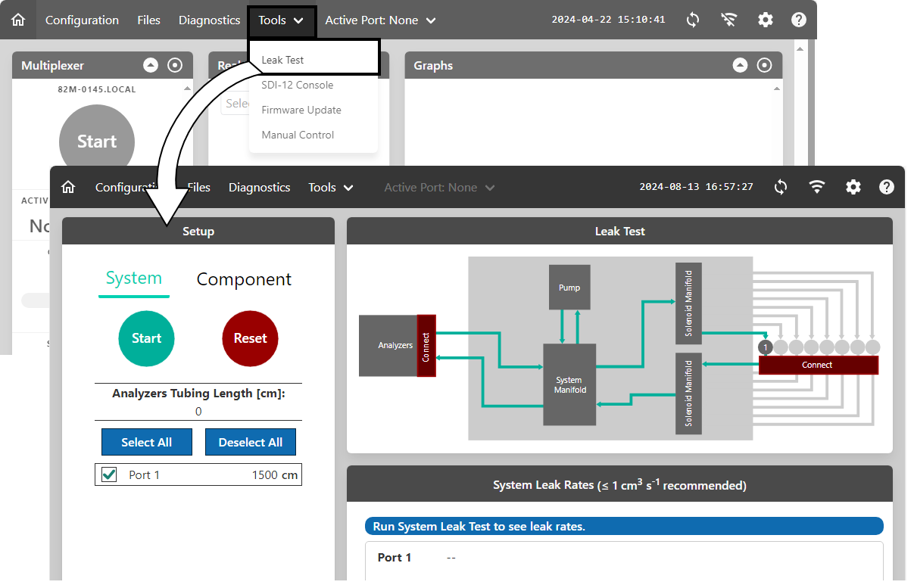Click Analyzers Tubing Length value field
The height and width of the screenshot is (588, 914).
[x=198, y=412]
